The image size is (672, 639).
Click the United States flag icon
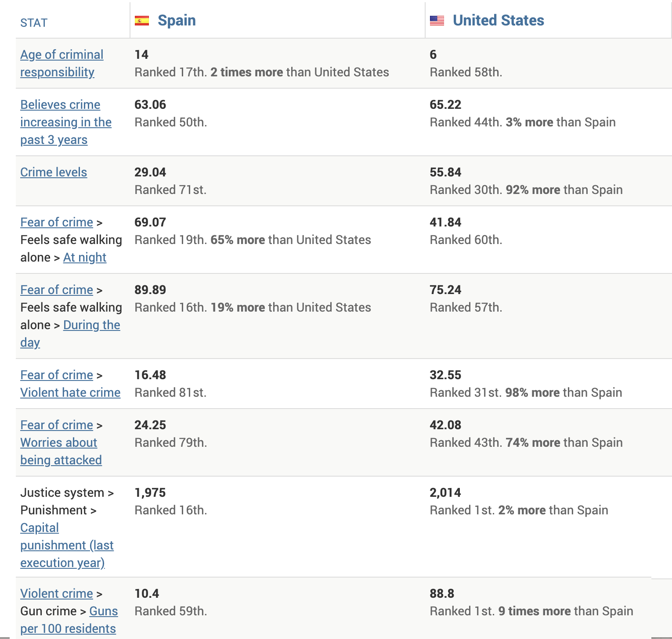click(437, 21)
